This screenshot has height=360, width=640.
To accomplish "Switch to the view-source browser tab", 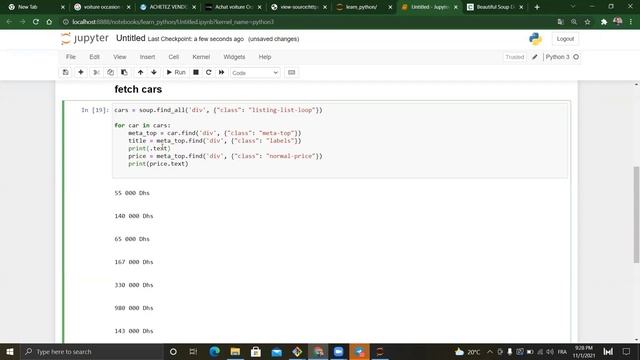I will click(298, 7).
